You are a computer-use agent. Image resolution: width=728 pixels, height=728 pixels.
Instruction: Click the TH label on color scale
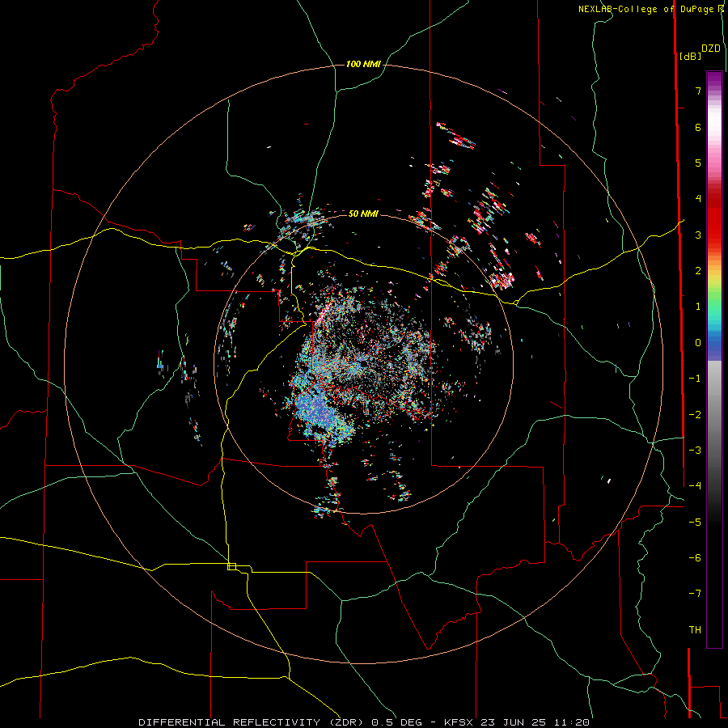[695, 630]
